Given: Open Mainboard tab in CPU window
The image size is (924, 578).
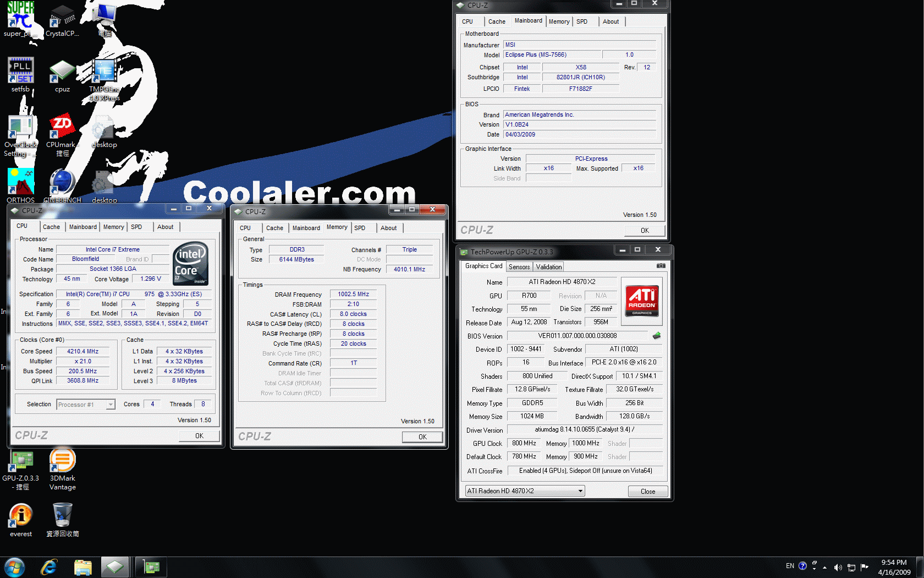Looking at the screenshot, I should 82,227.
